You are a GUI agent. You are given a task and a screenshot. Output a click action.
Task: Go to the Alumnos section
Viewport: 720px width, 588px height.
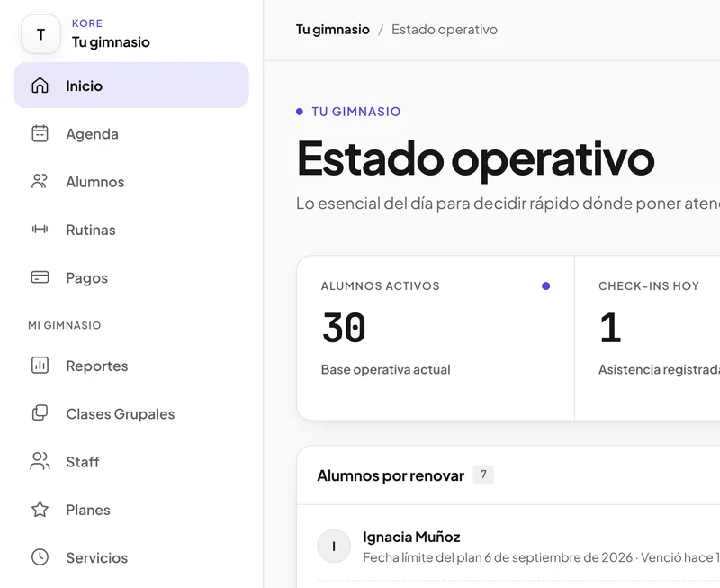pos(131,182)
